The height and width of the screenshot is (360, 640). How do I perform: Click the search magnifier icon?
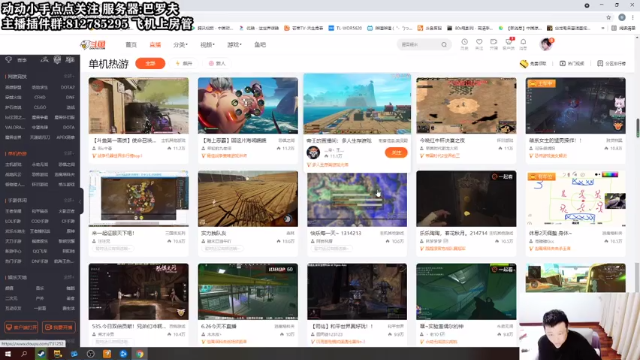coord(444,44)
